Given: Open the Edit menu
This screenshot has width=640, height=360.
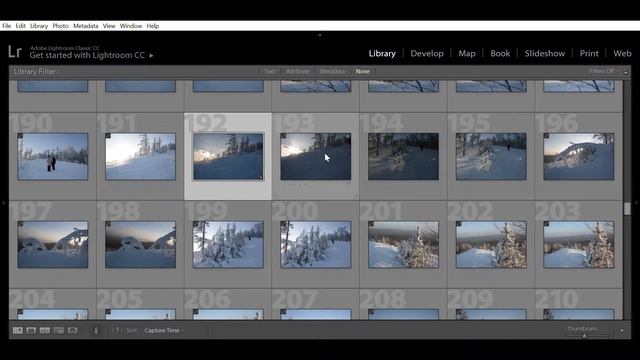Looking at the screenshot, I should (20, 26).
